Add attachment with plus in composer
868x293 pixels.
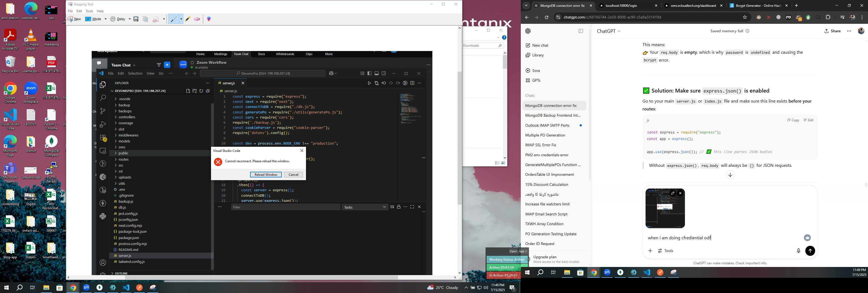click(x=650, y=251)
